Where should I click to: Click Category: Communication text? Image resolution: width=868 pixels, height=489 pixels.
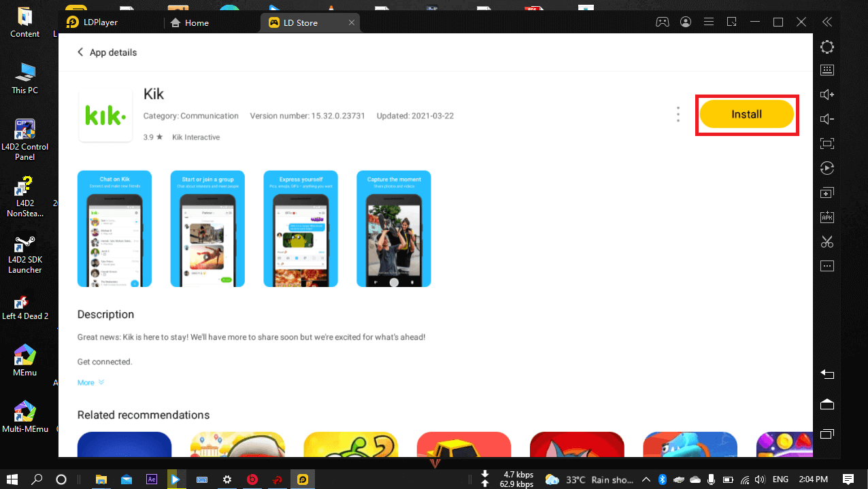[191, 116]
